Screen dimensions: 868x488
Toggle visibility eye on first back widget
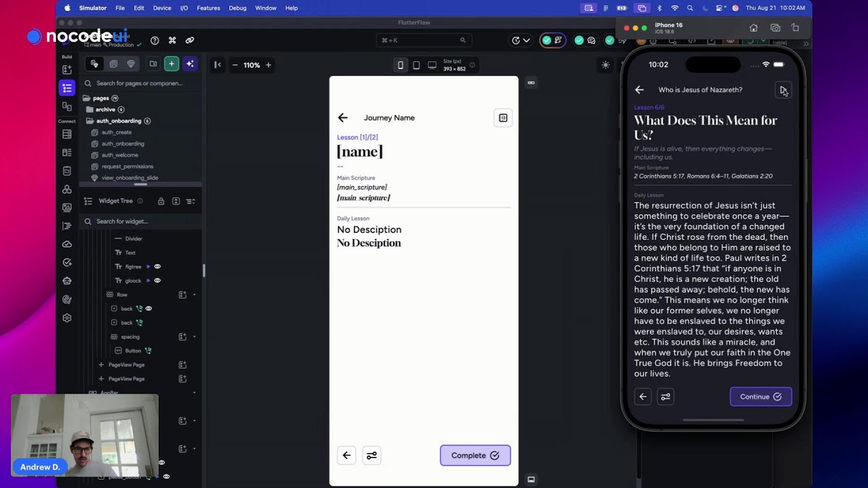pyautogui.click(x=149, y=308)
